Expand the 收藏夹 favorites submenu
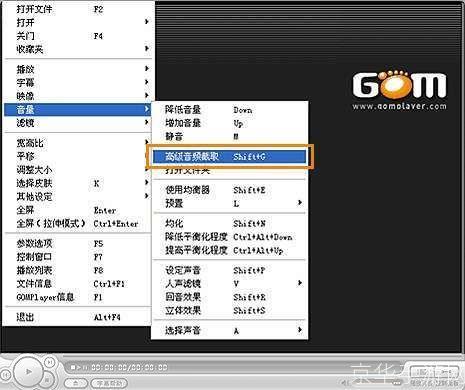The width and height of the screenshot is (465, 390). 77,49
